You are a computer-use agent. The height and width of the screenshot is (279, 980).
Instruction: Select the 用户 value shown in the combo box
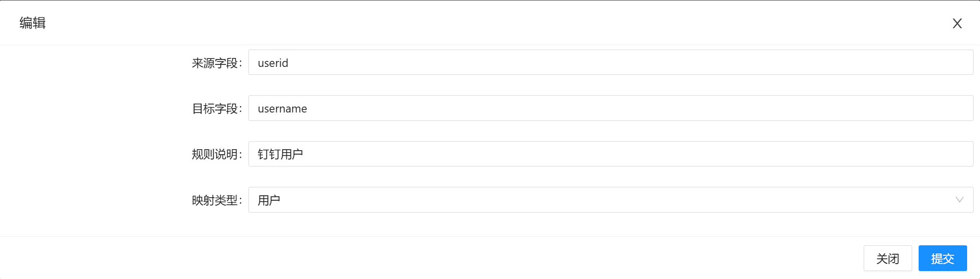tap(269, 200)
